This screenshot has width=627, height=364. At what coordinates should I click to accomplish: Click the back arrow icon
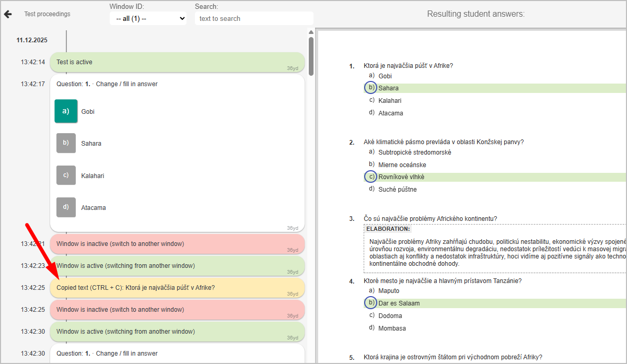point(8,14)
